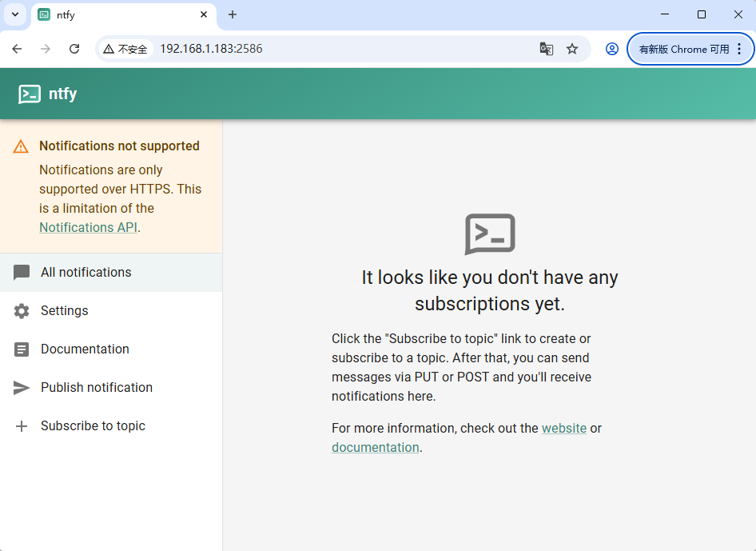756x551 pixels.
Task: Choose Subscribe to topic in sidebar
Action: [111, 426]
